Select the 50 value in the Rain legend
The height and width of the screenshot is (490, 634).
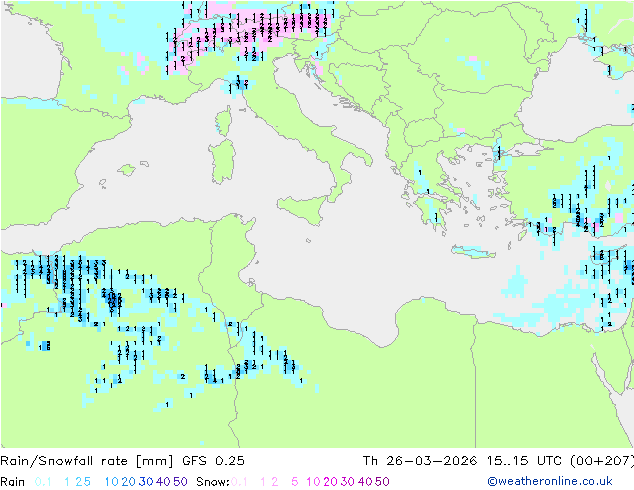pos(180,482)
